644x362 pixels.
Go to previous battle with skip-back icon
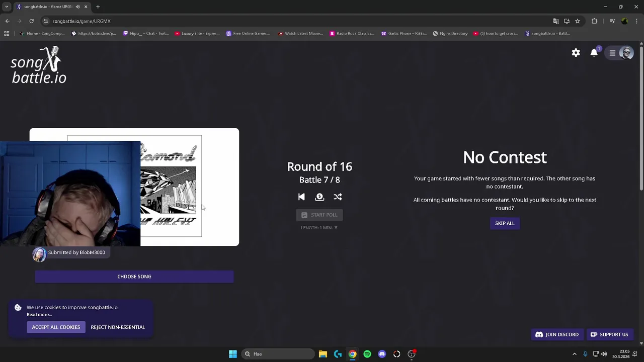(x=301, y=197)
